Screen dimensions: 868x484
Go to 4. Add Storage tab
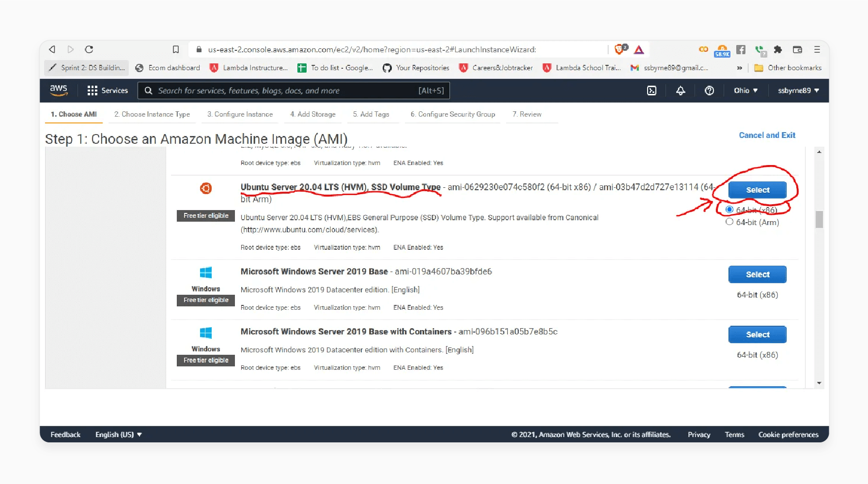point(313,114)
